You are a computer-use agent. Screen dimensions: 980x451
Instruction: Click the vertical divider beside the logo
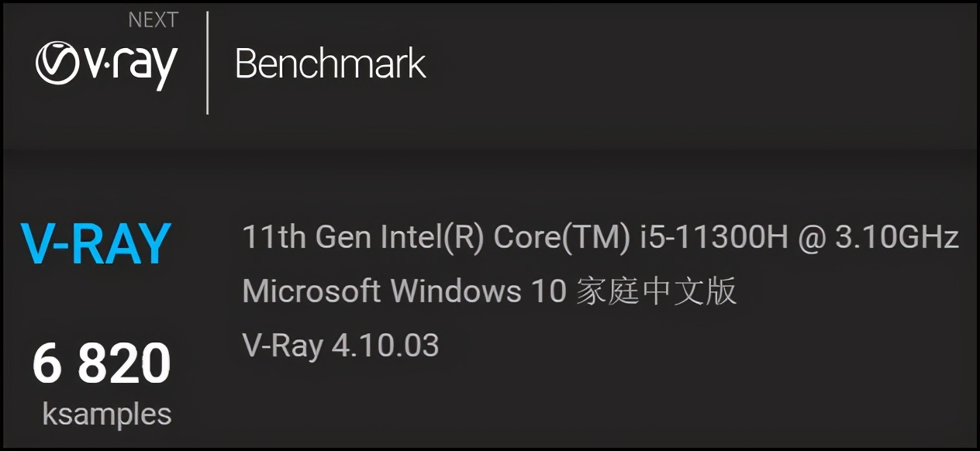pyautogui.click(x=208, y=63)
